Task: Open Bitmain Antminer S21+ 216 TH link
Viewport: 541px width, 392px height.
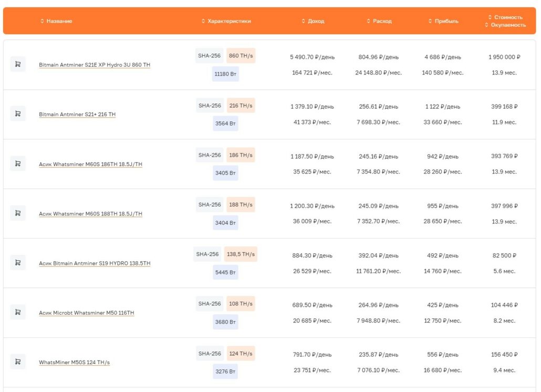Action: pyautogui.click(x=77, y=114)
